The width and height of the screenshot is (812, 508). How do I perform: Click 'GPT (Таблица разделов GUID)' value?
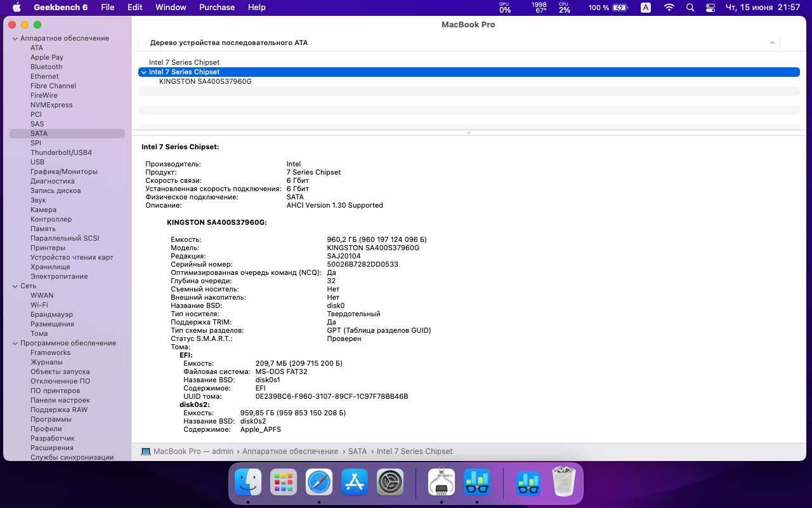pos(379,330)
